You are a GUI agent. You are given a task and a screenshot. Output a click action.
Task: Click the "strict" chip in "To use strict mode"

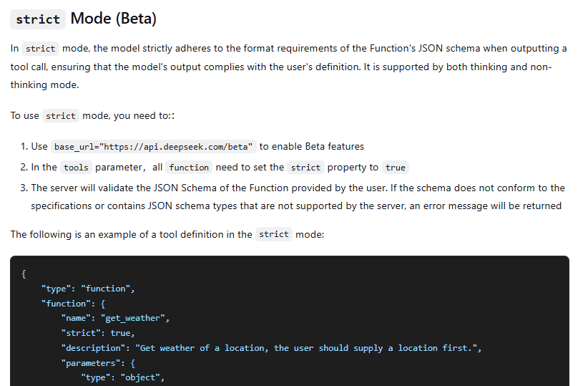tap(61, 115)
